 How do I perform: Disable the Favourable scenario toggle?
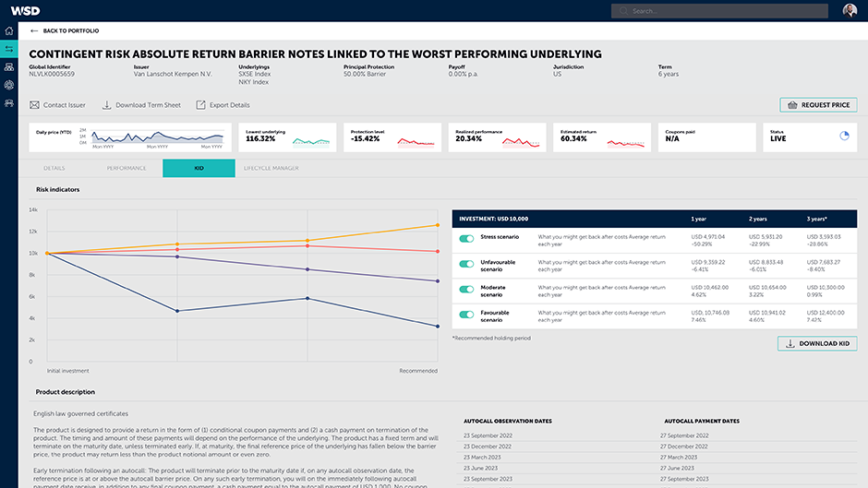pos(466,315)
